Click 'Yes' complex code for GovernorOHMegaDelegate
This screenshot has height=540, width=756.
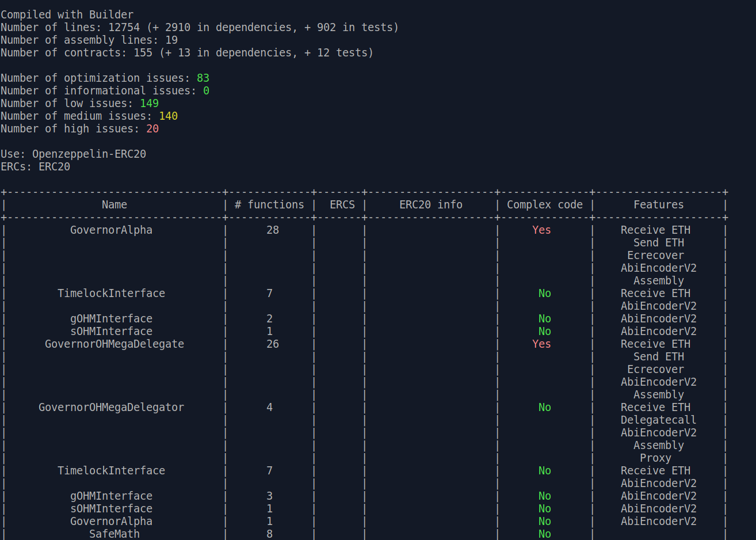(541, 344)
